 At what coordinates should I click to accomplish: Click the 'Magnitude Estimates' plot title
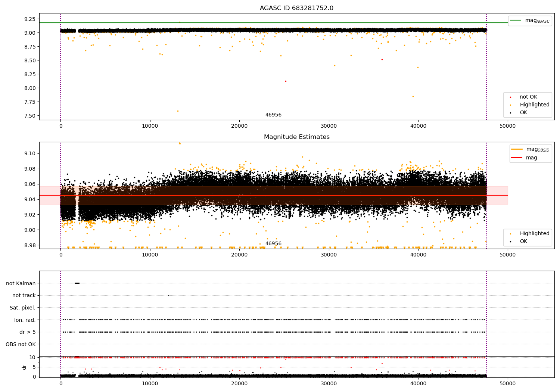pos(296,137)
